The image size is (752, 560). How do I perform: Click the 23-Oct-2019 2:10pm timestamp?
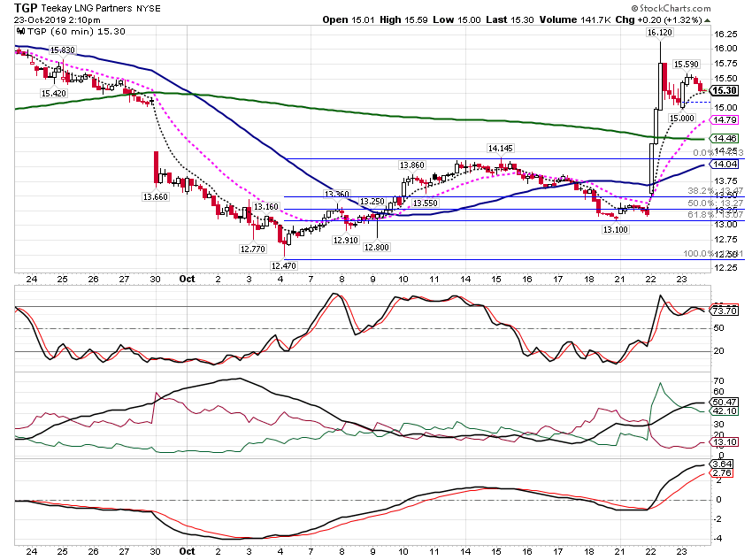pyautogui.click(x=58, y=20)
